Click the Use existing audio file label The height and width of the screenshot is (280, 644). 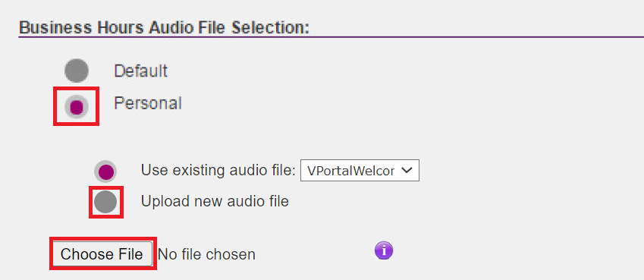[x=218, y=170]
